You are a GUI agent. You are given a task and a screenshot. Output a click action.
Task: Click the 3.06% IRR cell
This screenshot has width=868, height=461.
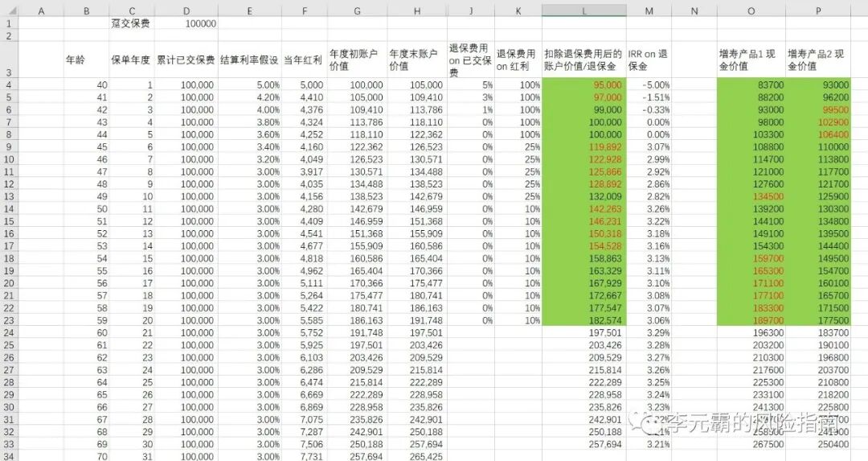[x=649, y=320]
